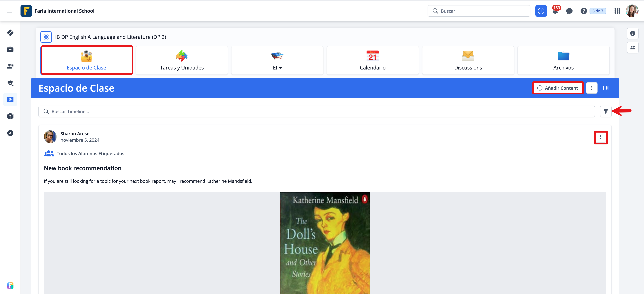
Task: Open the Calendario tab
Action: pyautogui.click(x=372, y=60)
